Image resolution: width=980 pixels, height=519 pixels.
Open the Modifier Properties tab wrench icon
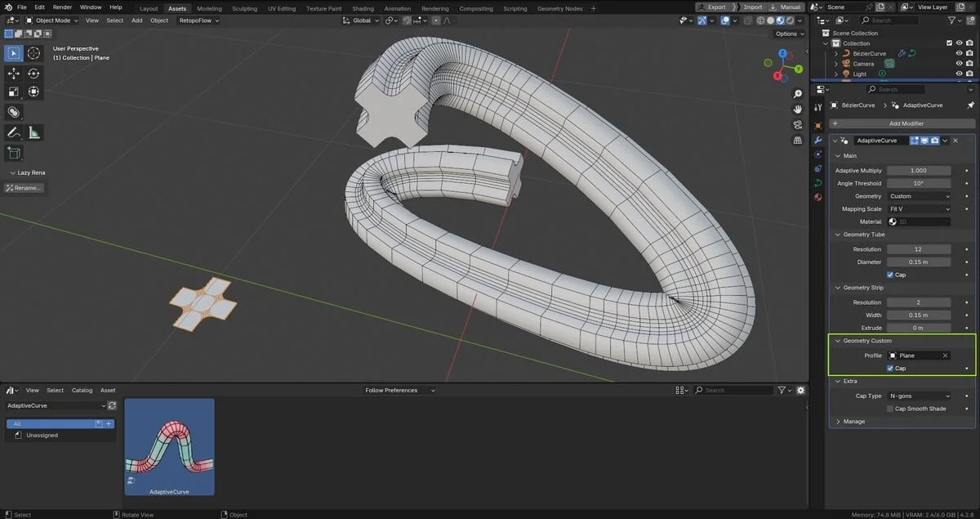pos(817,140)
